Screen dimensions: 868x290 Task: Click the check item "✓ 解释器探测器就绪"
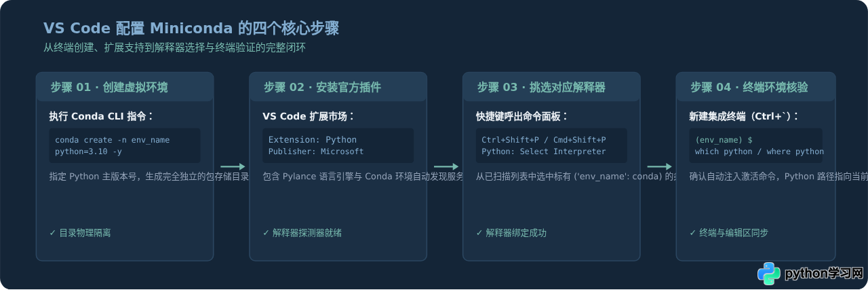[x=302, y=233]
